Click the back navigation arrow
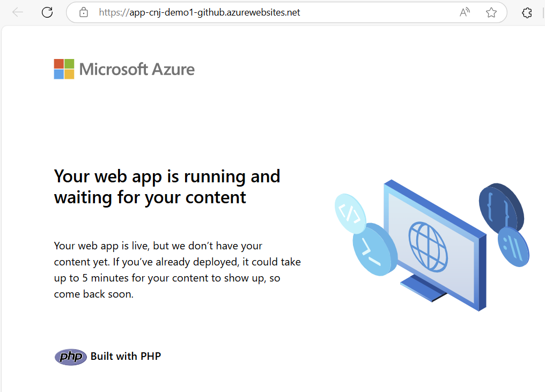Viewport: 545px width, 392px height. 18,12
